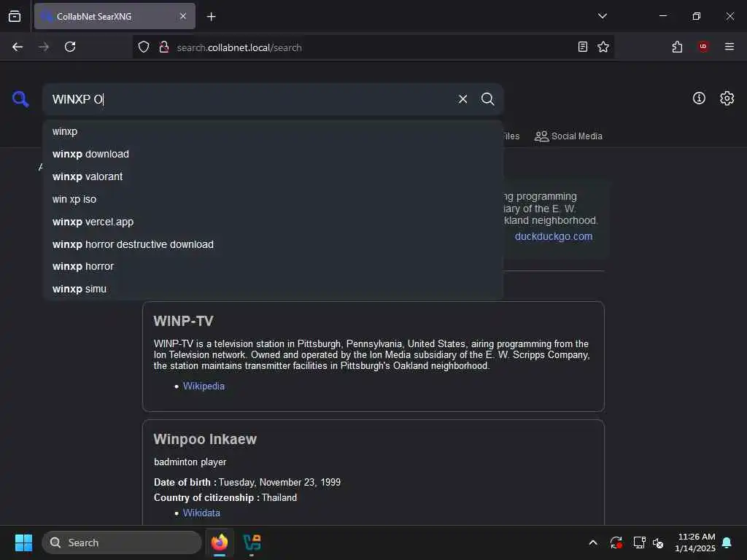Open the taskbar app next to Firefox
The width and height of the screenshot is (747, 560).
coord(252,542)
